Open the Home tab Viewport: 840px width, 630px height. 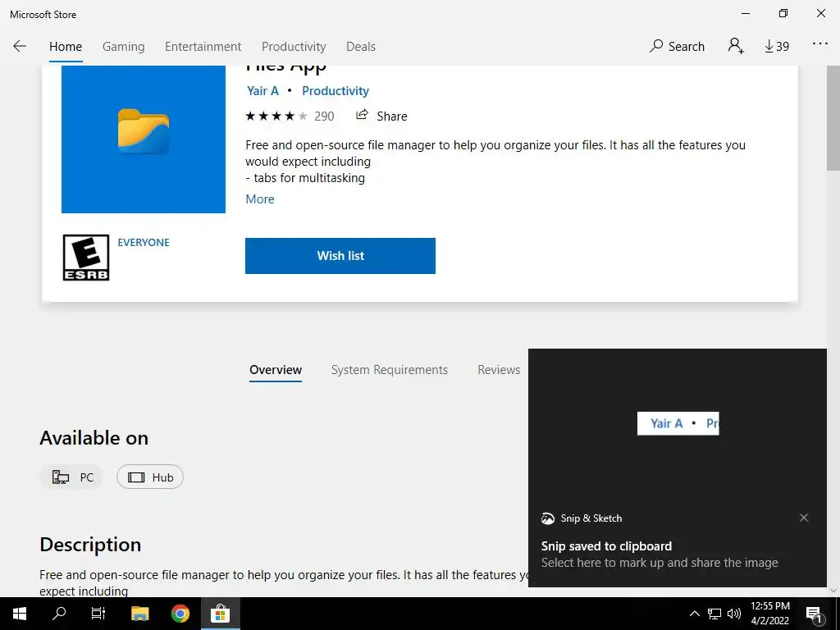click(x=66, y=47)
